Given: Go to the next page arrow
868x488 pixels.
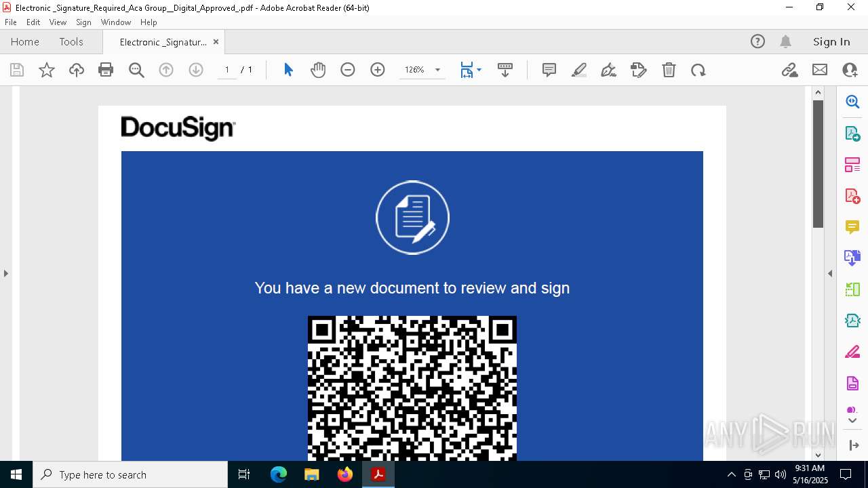Looking at the screenshot, I should click(x=196, y=70).
